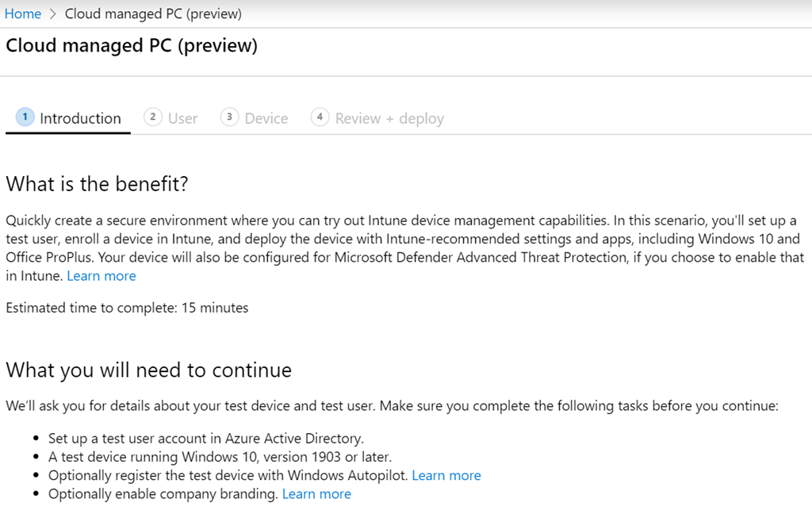Go to the Device tab
The image size is (812, 522).
coord(266,118)
